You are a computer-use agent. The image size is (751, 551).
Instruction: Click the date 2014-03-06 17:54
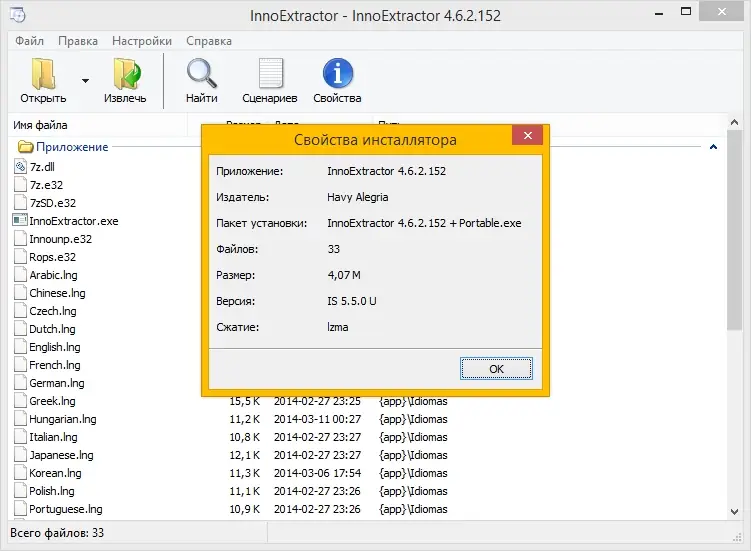[317, 473]
